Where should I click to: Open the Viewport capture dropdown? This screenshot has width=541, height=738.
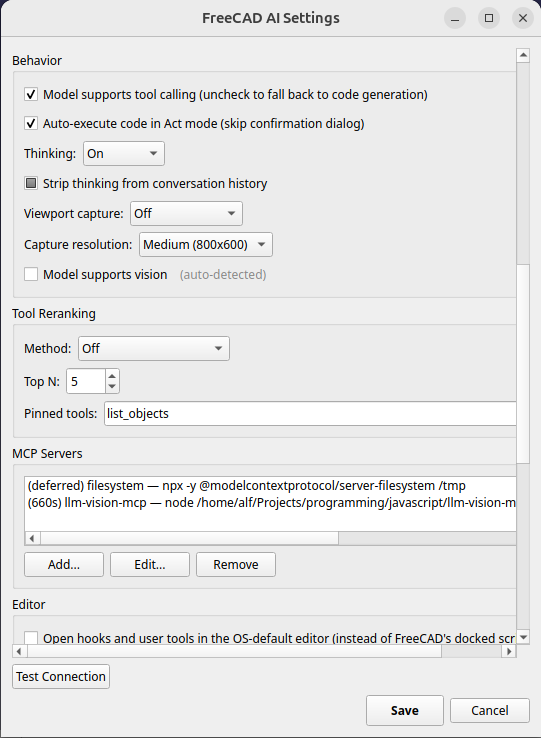(186, 214)
